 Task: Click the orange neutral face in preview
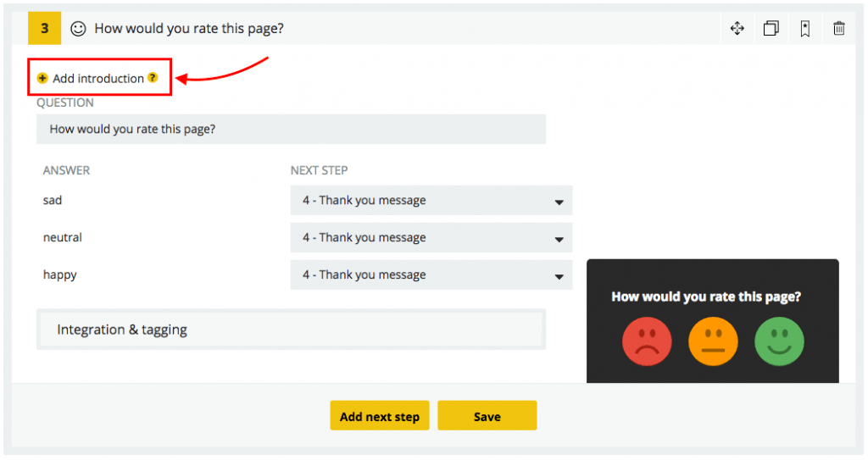click(713, 341)
